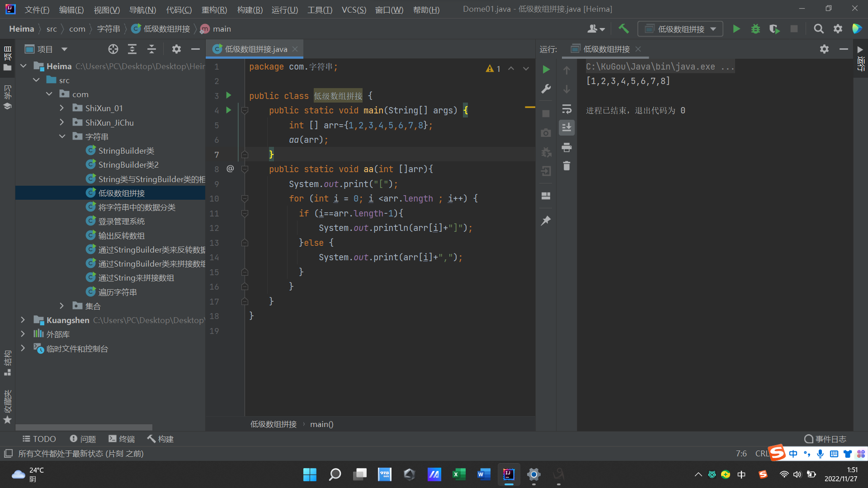Open the 重构(R) menu
Image resolution: width=868 pixels, height=488 pixels.
click(214, 9)
